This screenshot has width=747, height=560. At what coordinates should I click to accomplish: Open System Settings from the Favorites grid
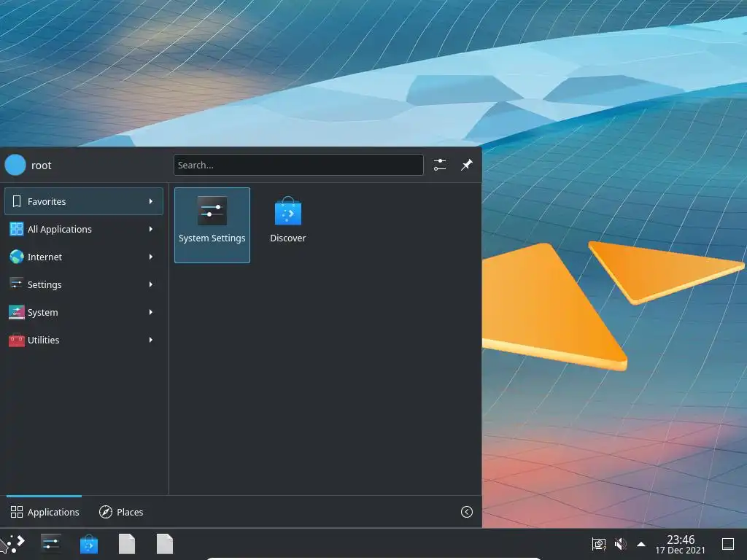pos(212,225)
